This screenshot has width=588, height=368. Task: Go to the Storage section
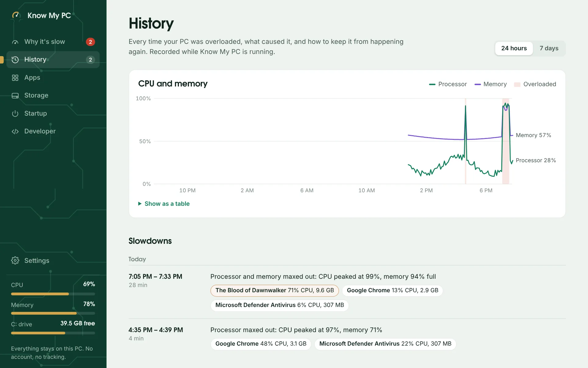click(53, 95)
